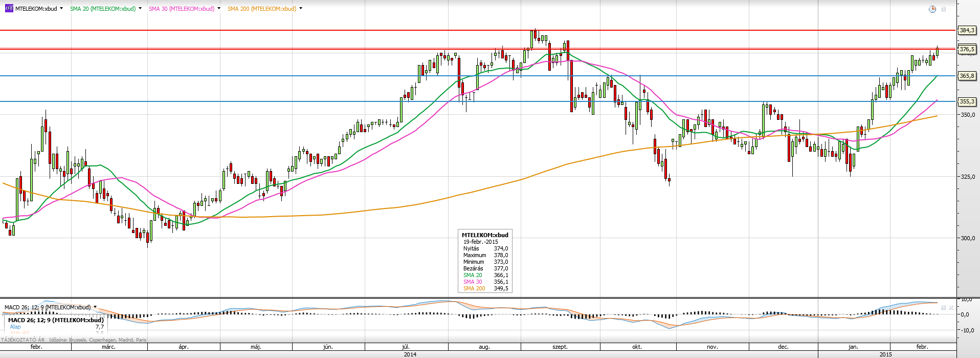The height and width of the screenshot is (358, 980).
Task: Click the 19-febr.-2015 date in tooltip
Action: coord(480,242)
